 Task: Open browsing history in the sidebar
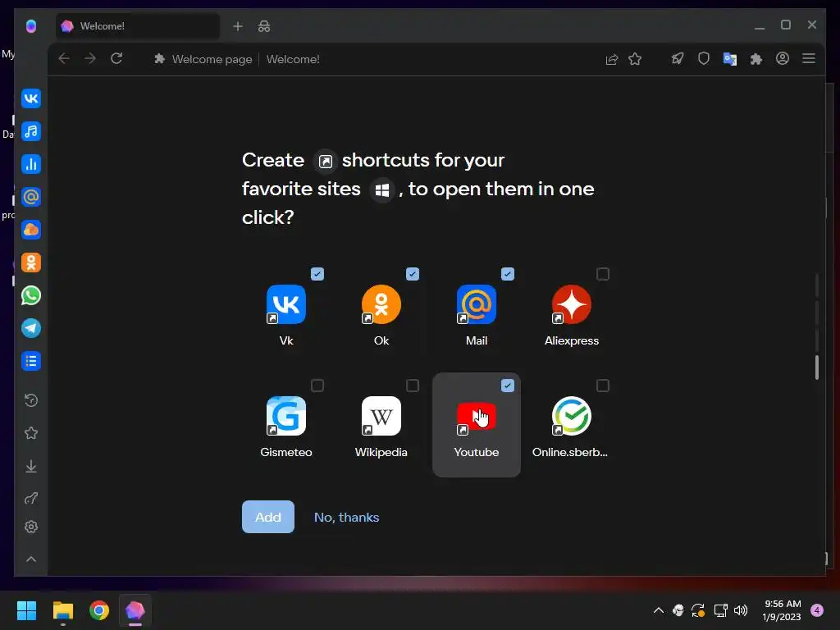[x=31, y=400]
